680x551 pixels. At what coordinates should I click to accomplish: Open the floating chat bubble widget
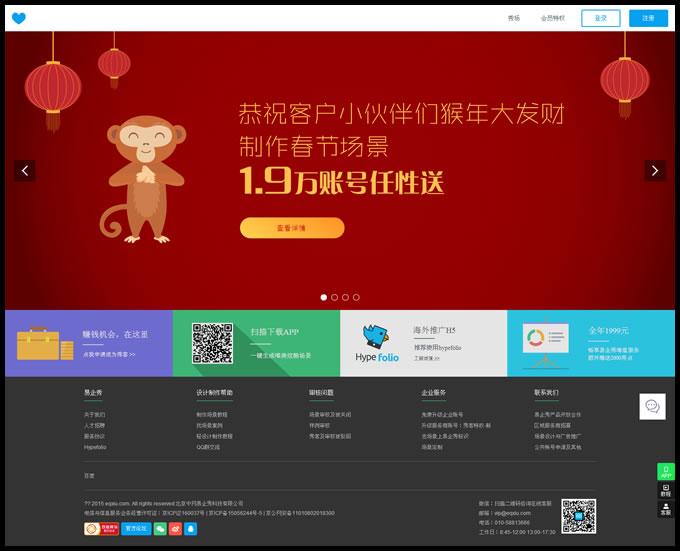[x=652, y=407]
